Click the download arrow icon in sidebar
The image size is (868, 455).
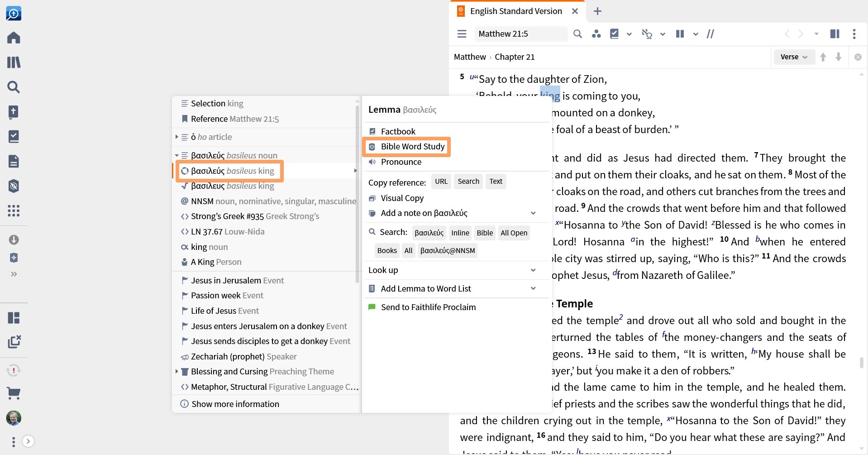click(14, 239)
